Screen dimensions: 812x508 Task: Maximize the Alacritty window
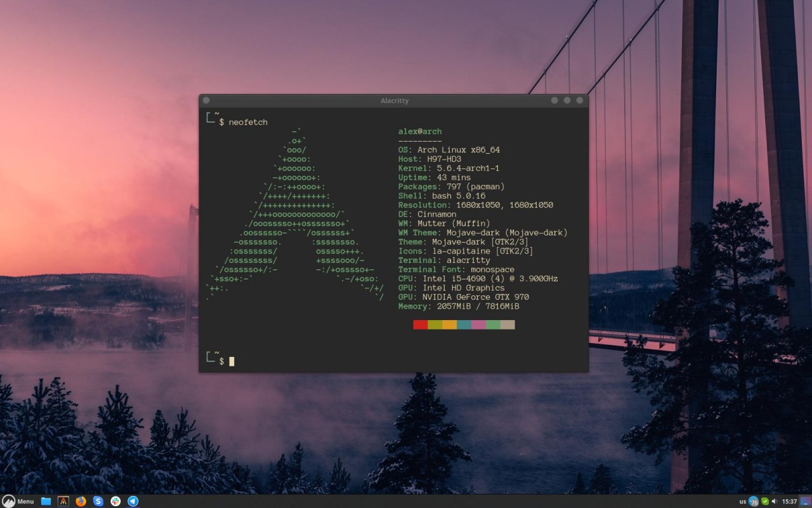click(567, 100)
